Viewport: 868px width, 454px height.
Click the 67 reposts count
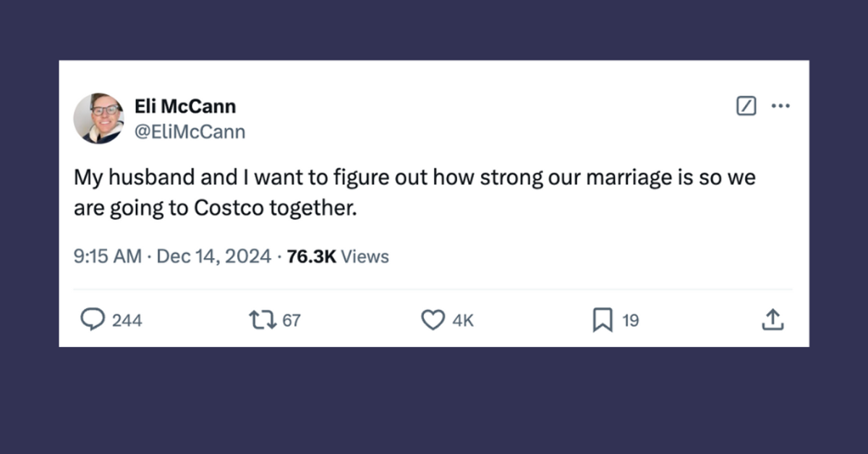click(291, 320)
